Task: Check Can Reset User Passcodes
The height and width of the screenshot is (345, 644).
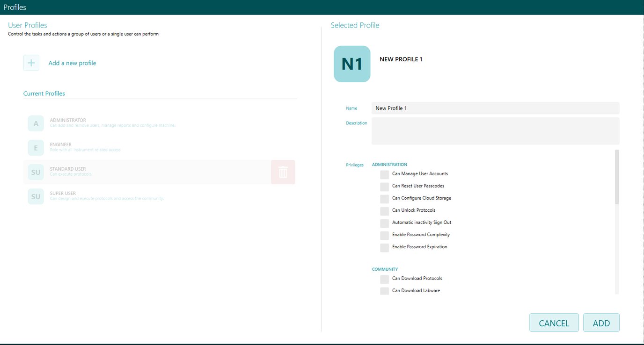Action: coord(384,187)
